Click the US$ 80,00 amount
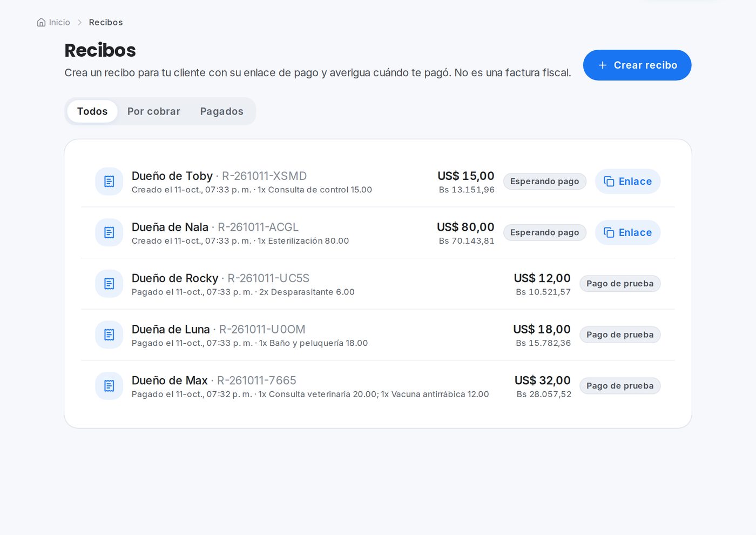The image size is (756, 535). [465, 227]
